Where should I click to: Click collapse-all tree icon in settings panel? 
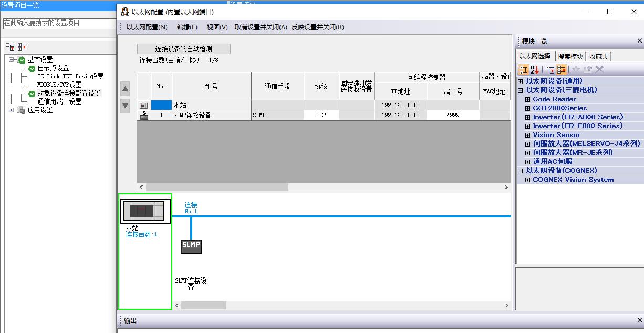click(22, 47)
